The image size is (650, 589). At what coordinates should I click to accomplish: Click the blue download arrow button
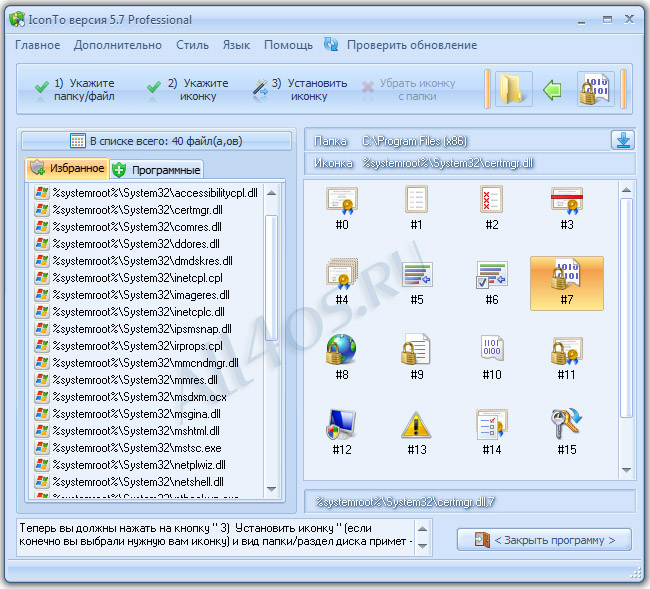pos(623,140)
